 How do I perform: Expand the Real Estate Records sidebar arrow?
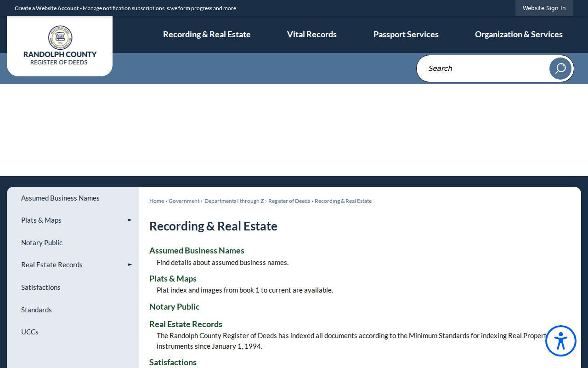tap(130, 265)
